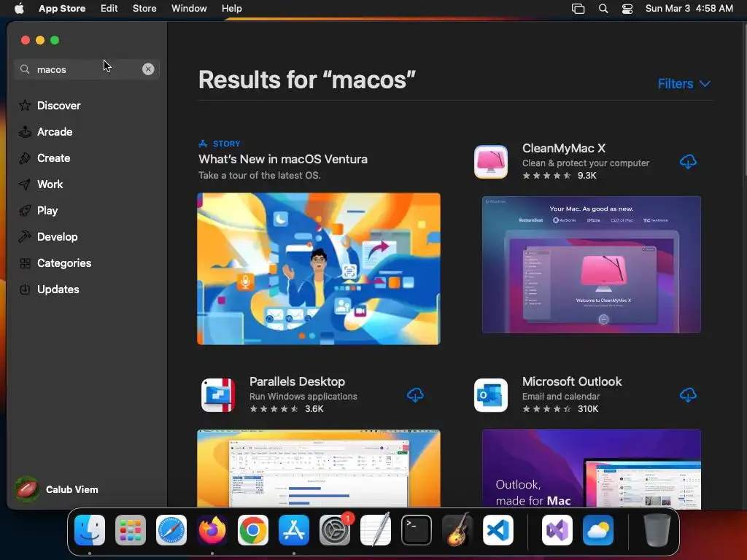View the CleanMyMac X screenshot preview
747x560 pixels.
(591, 264)
